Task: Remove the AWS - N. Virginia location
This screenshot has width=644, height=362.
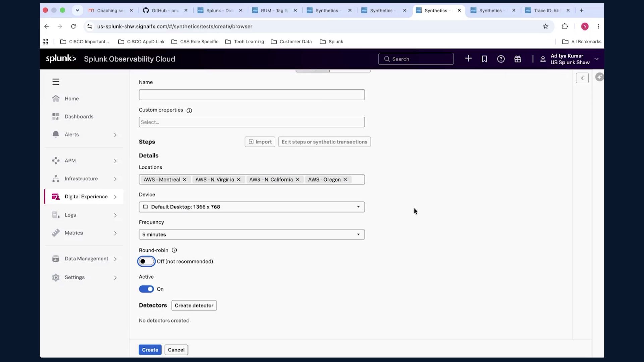Action: tap(239, 180)
